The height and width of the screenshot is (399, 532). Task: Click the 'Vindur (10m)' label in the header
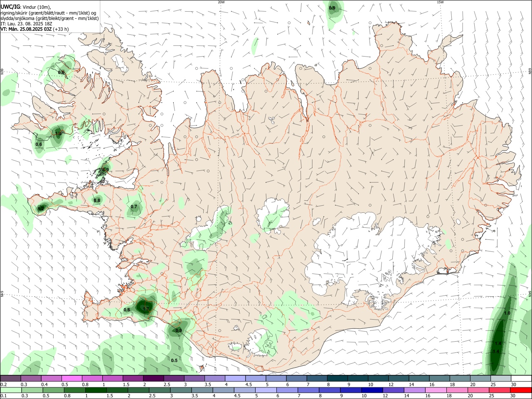tap(37, 7)
